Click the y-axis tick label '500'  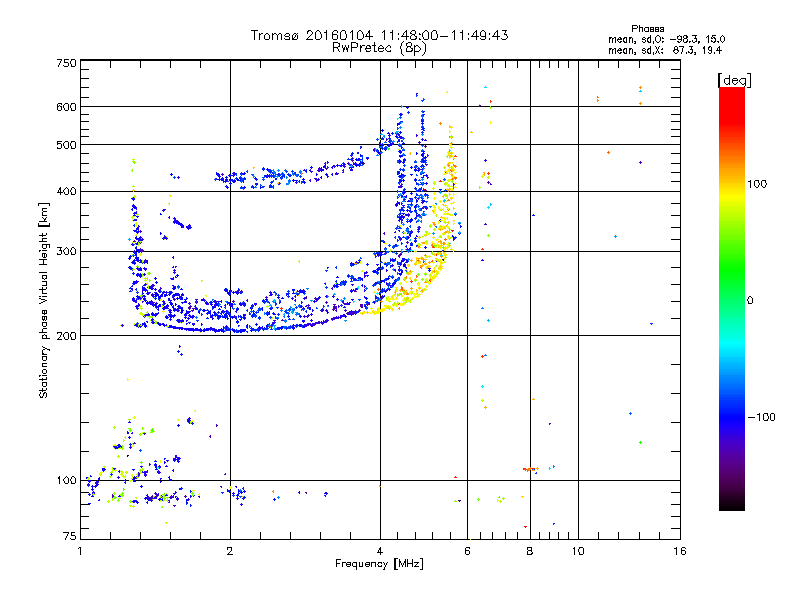pos(66,145)
